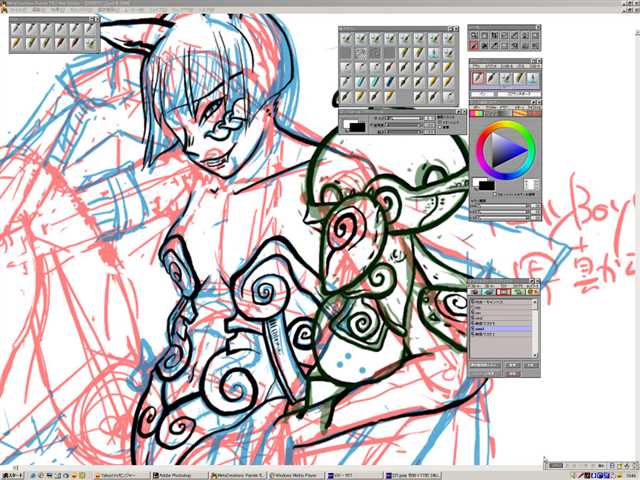Click the rainbow spectrum icon above the color wheel
640x480 pixels.
478,113
